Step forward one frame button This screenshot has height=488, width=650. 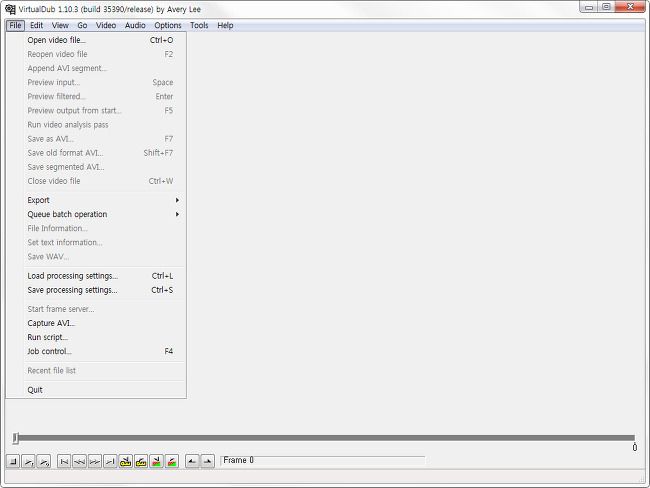click(95, 461)
